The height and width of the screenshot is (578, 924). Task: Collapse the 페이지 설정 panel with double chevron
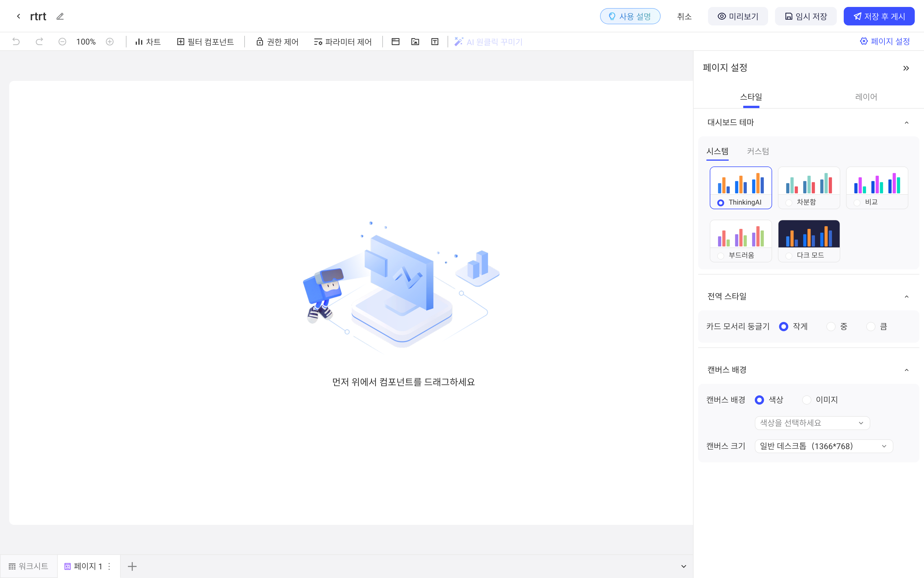tap(906, 68)
